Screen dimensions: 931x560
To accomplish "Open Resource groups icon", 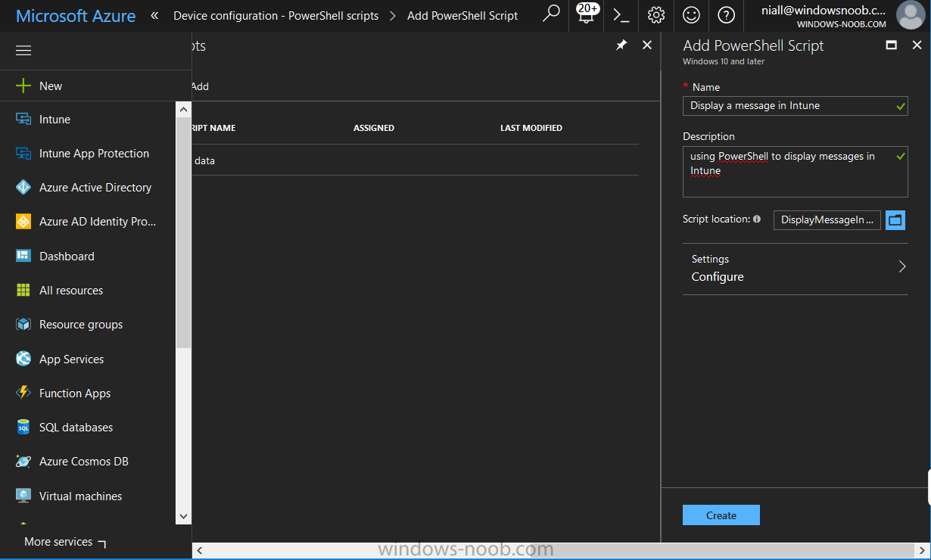I will pyautogui.click(x=23, y=324).
